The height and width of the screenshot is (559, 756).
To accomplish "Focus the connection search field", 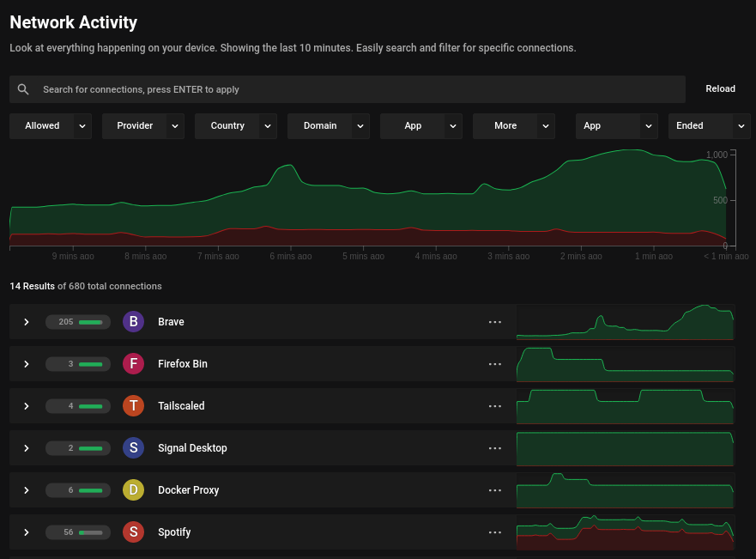I will 348,89.
